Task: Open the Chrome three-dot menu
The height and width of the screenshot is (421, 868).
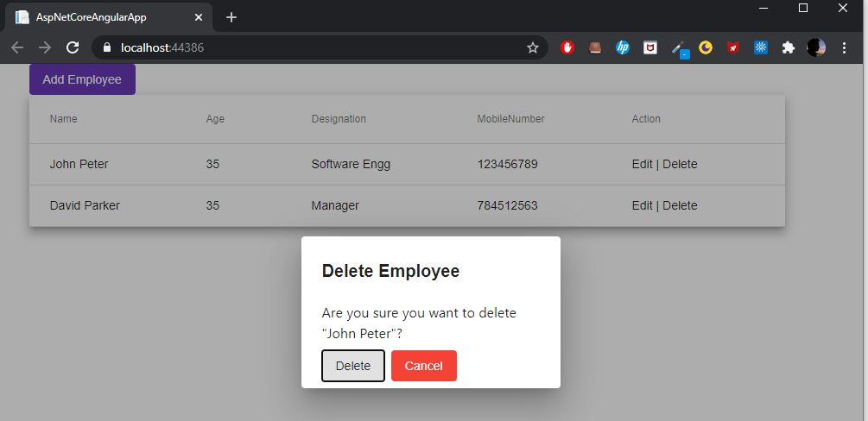Action: point(844,47)
